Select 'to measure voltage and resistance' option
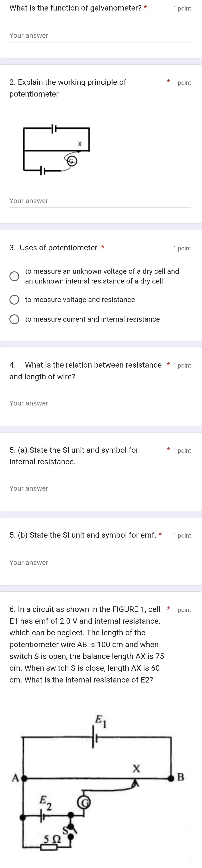 click(x=15, y=299)
